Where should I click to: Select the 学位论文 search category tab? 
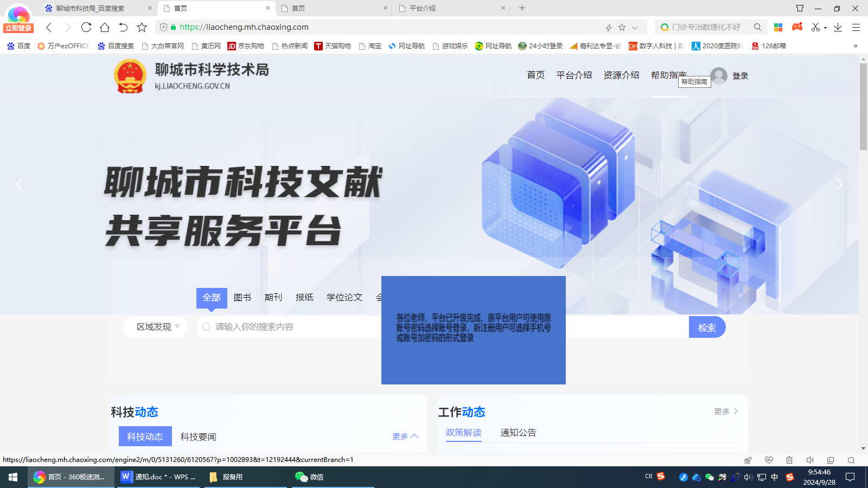pyautogui.click(x=344, y=298)
